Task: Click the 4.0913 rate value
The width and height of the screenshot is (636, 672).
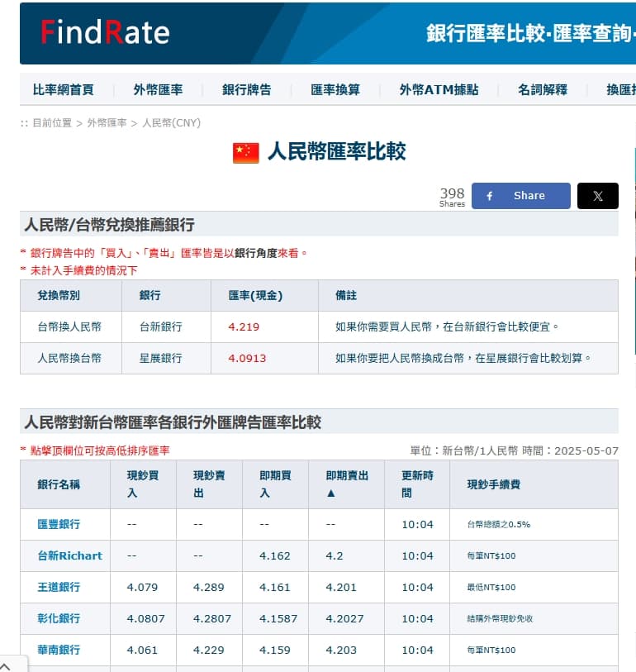Action: pyautogui.click(x=247, y=358)
